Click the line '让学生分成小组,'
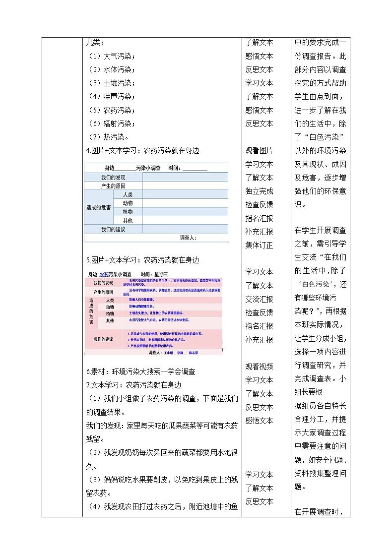The width and height of the screenshot is (392, 555). click(x=321, y=339)
